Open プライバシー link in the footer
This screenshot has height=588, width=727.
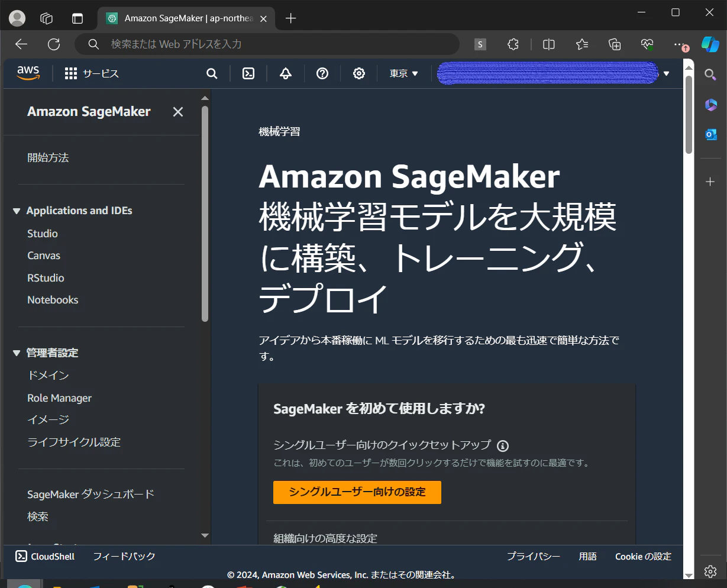point(534,556)
